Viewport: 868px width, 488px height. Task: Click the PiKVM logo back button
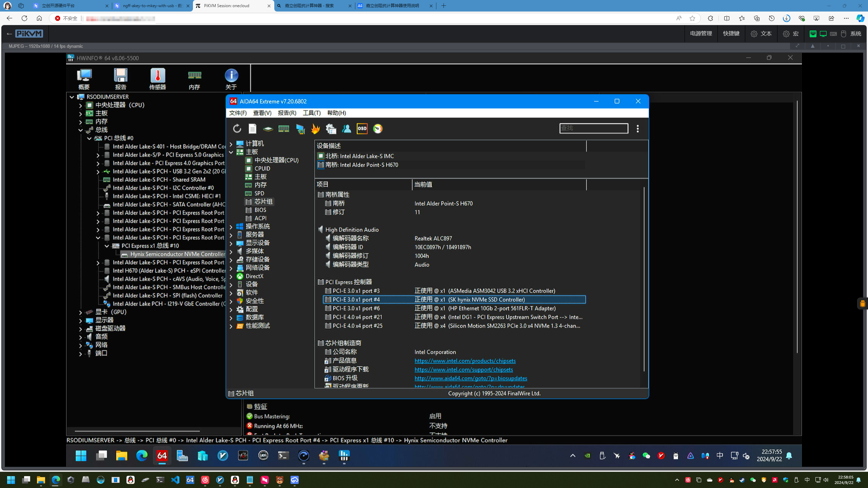pyautogui.click(x=25, y=34)
